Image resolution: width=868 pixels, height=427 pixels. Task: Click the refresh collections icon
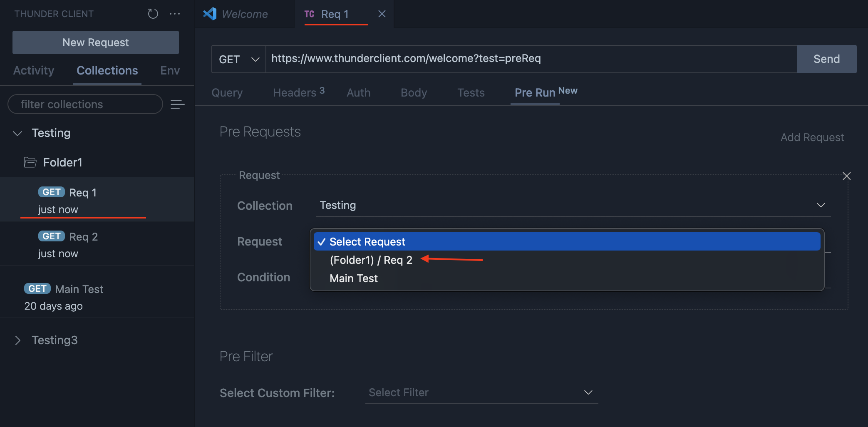(153, 14)
